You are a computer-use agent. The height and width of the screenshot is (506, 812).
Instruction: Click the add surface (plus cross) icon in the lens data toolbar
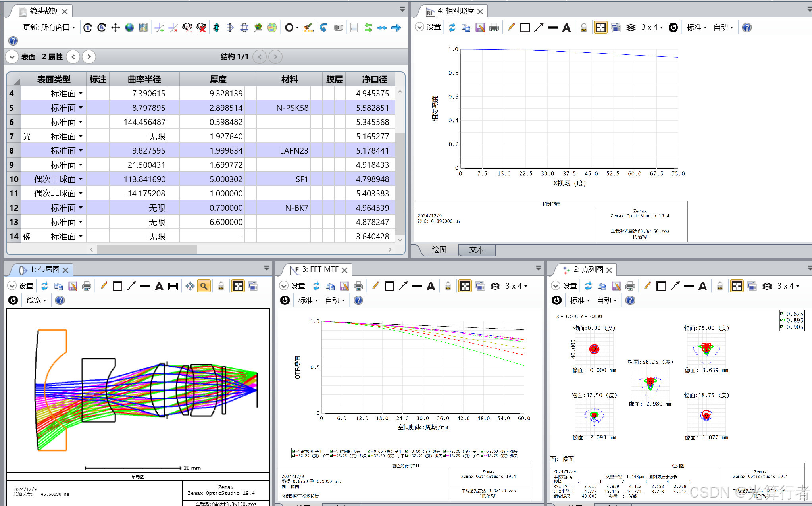tap(115, 27)
